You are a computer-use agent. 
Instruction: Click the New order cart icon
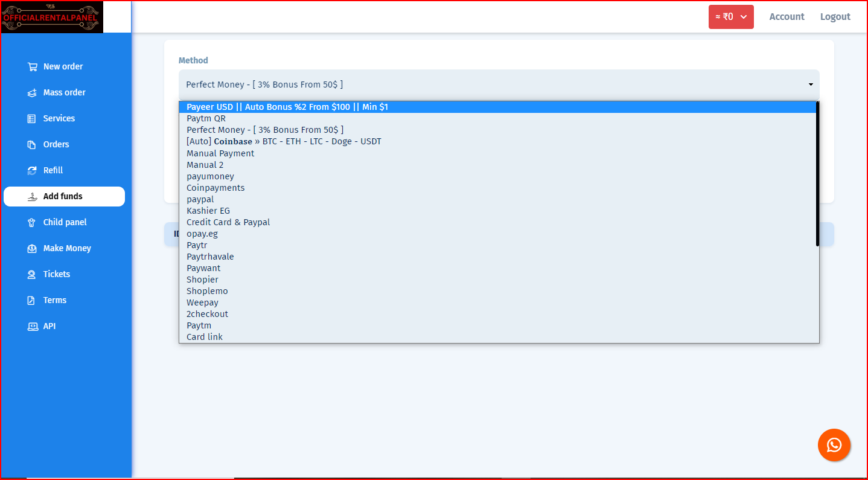click(32, 67)
